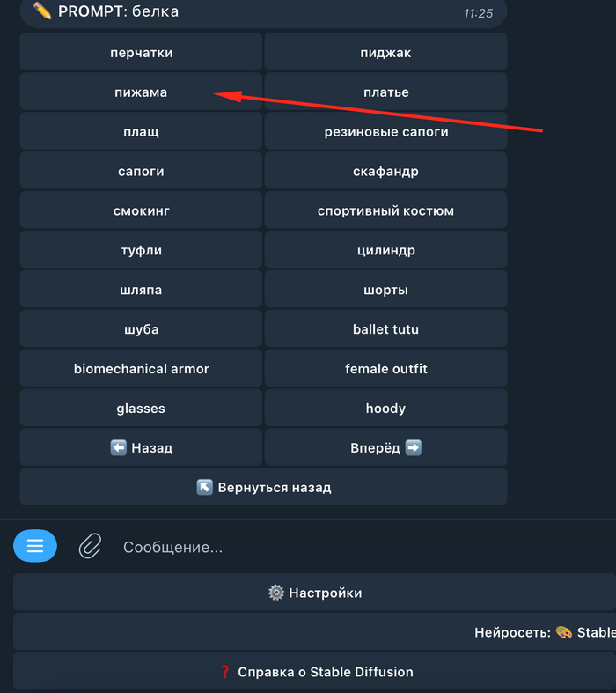Click the Назад left-arrow button
Image resolution: width=616 pixels, height=693 pixels.
click(x=141, y=447)
